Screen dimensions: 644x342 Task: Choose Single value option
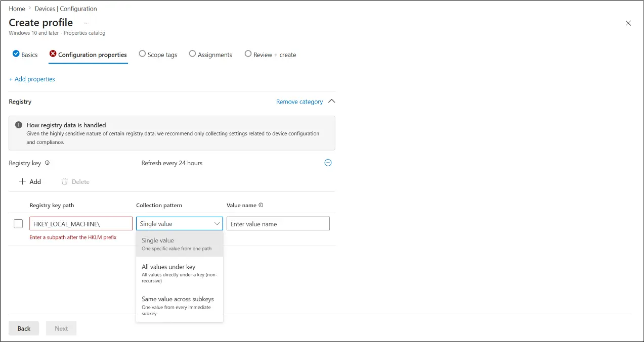tap(180, 244)
